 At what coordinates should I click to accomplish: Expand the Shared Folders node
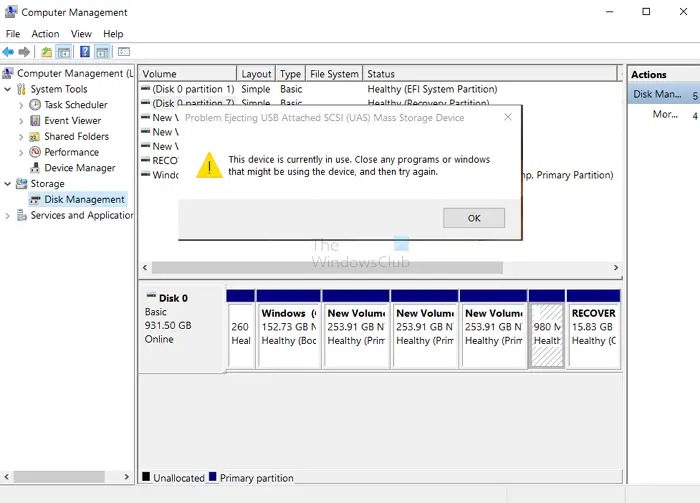(x=21, y=137)
